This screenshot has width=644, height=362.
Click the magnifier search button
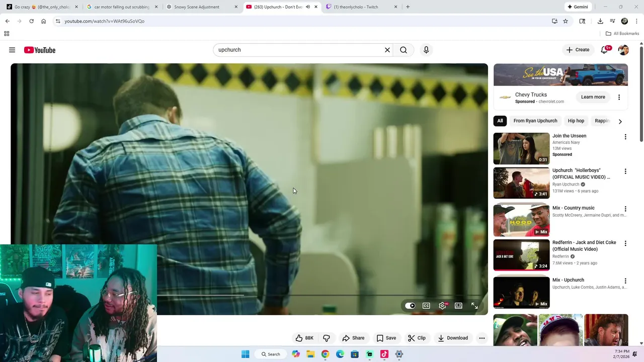point(404,50)
